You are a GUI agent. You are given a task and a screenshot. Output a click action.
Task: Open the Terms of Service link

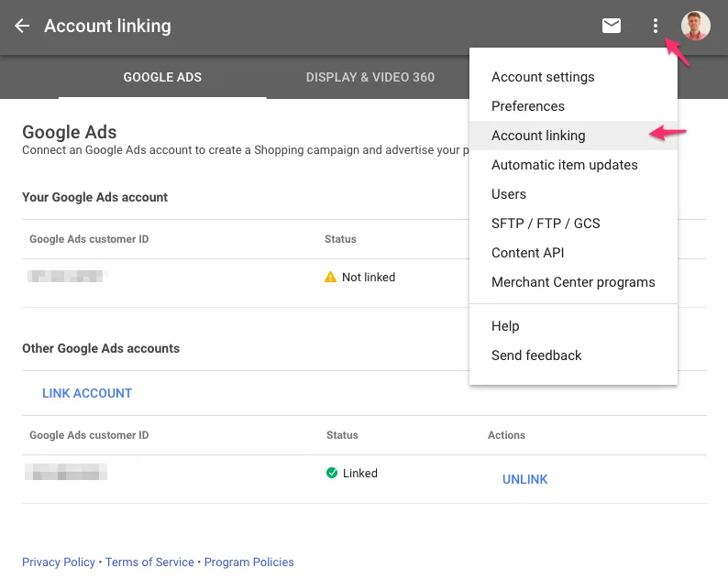[x=149, y=562]
